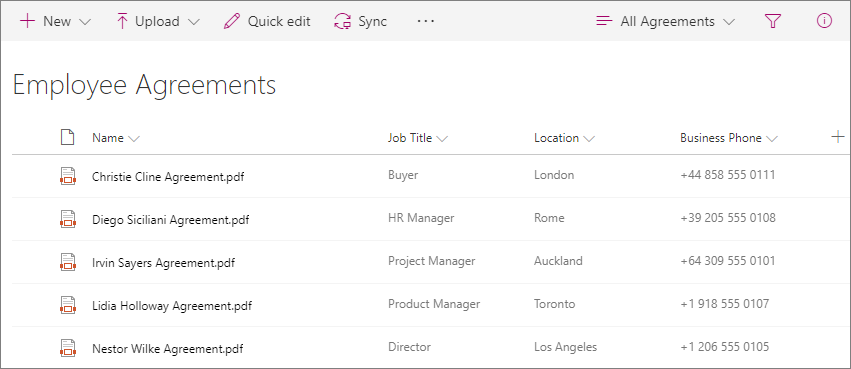Click PDF icon for Diego Siciliani Agreement
Screen dimensions: 851x369
click(x=67, y=219)
